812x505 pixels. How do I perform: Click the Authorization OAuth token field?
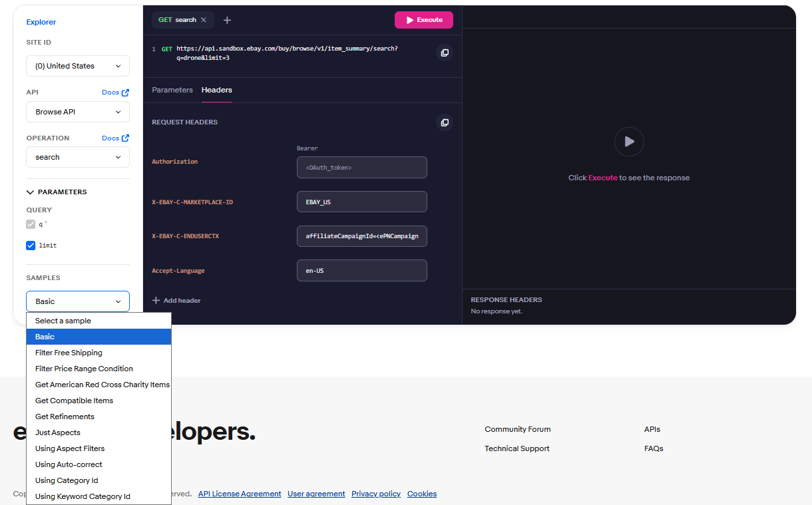pyautogui.click(x=362, y=168)
